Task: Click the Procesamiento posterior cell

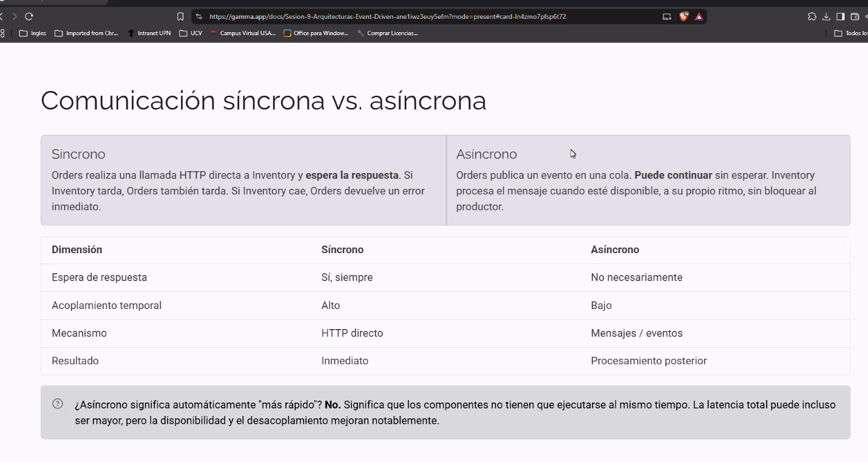Action: coord(649,361)
